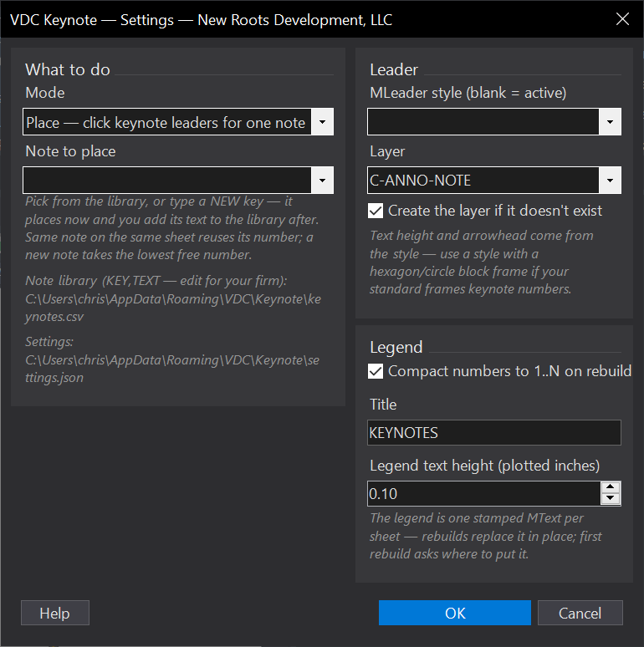The height and width of the screenshot is (647, 644).
Task: Confirm settings with OK button
Action: tap(455, 614)
